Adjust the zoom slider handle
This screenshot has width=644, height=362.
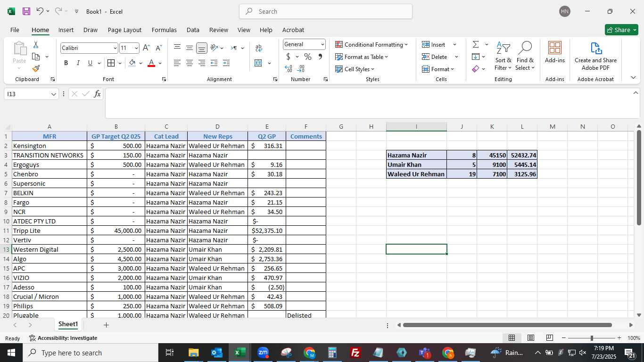pyautogui.click(x=592, y=338)
